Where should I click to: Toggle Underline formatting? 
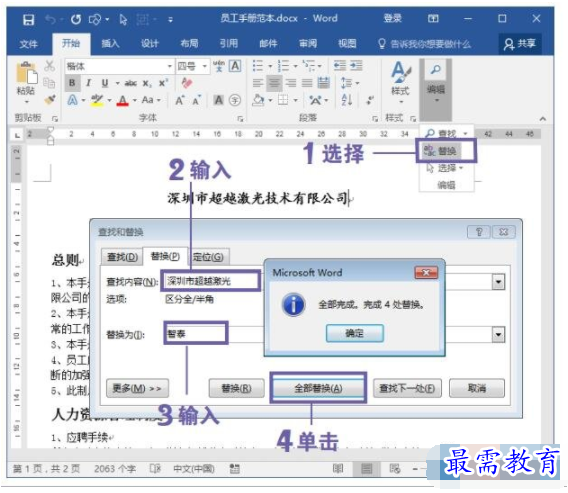105,83
